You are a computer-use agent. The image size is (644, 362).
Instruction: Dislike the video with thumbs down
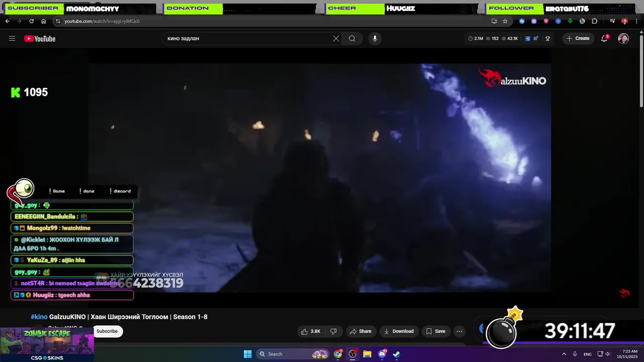333,331
